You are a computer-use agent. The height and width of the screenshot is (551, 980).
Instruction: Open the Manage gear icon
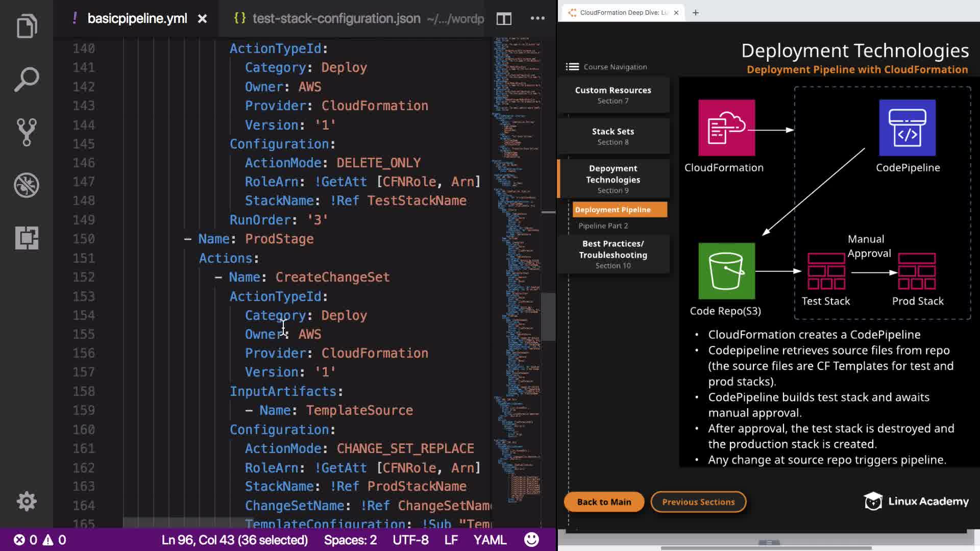click(x=27, y=502)
